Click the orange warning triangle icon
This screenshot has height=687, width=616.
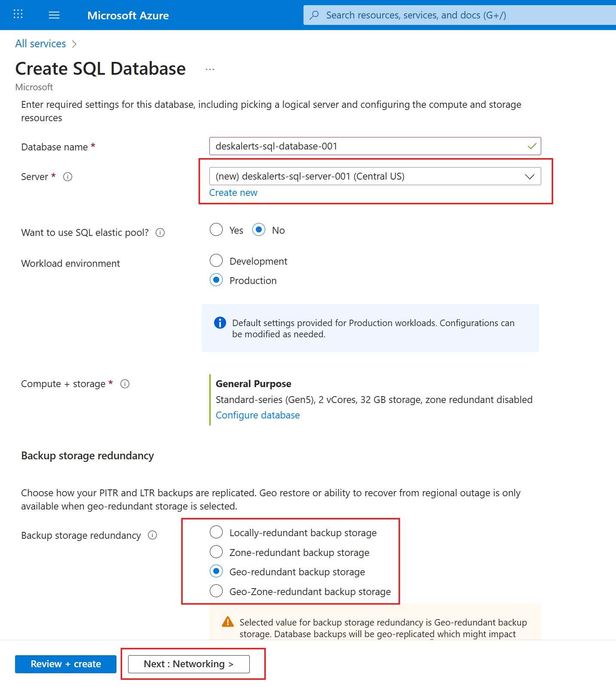click(228, 622)
